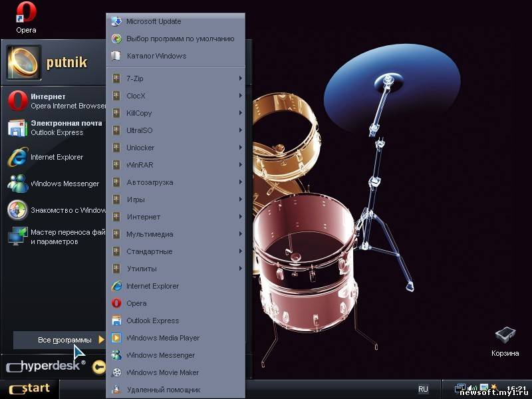This screenshot has width=532, height=399.
Task: Expand the KillCopy submenu arrow
Action: coord(240,112)
